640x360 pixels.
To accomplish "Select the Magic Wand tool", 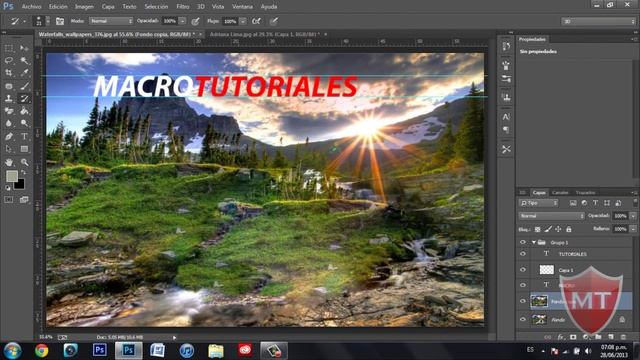I will 24,61.
